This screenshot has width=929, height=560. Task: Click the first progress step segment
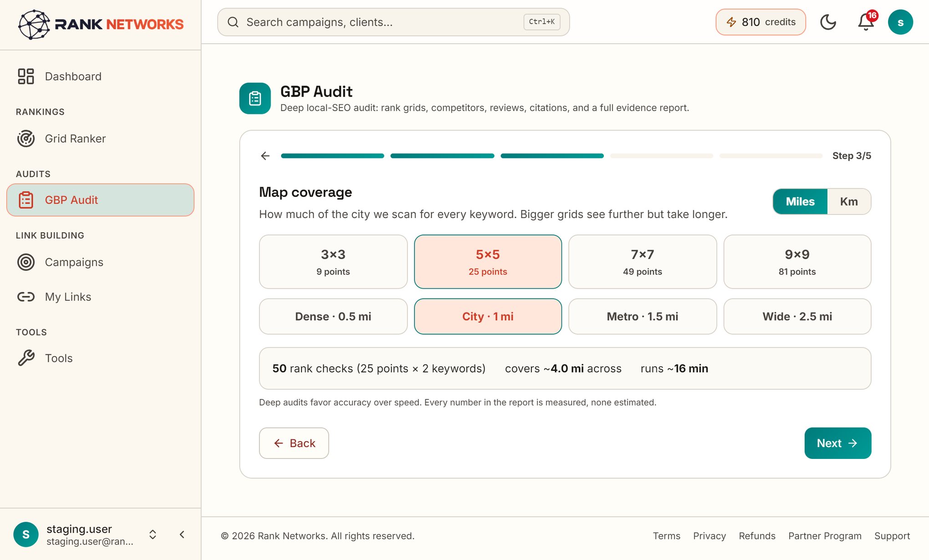point(332,156)
